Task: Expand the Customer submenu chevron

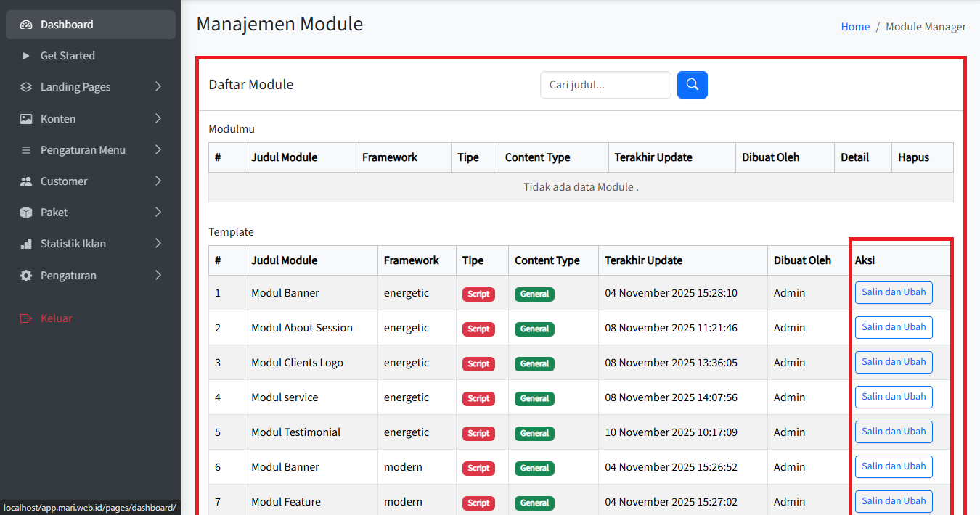Action: 158,181
